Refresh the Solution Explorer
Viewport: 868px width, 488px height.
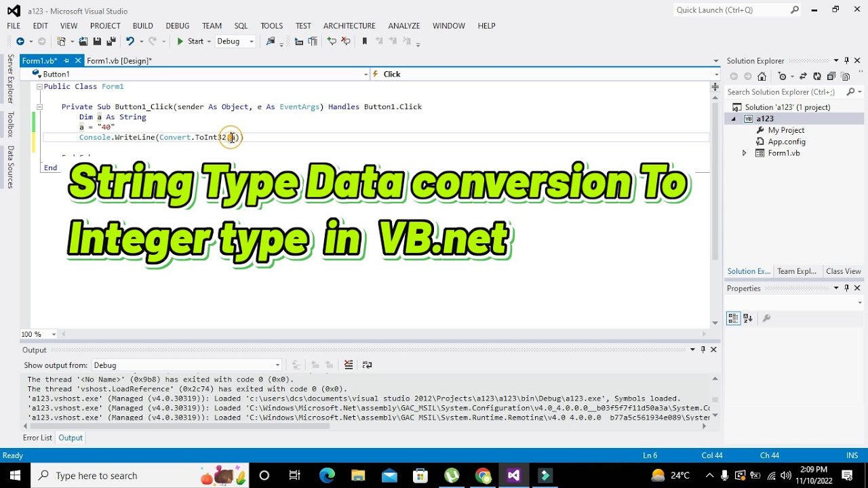point(817,77)
